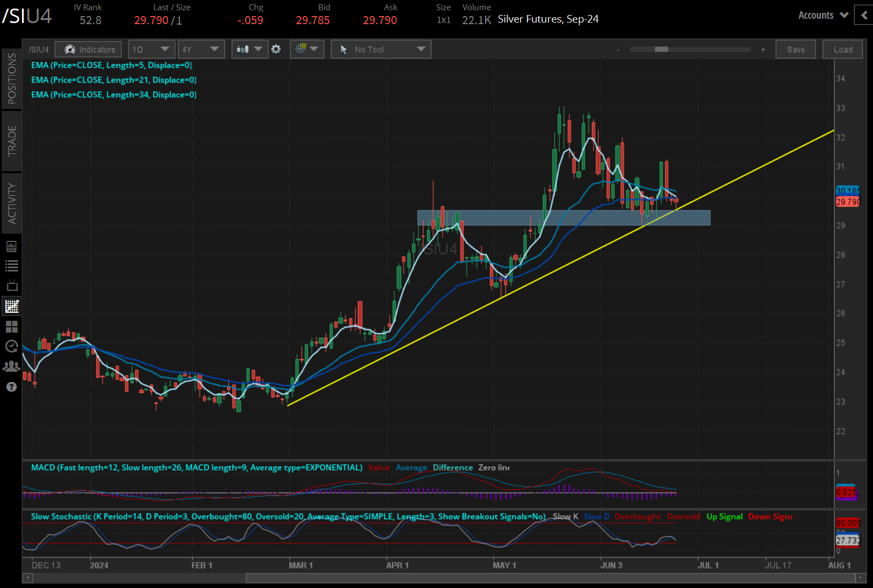Click the clock history icon in sidebar
The height and width of the screenshot is (588, 873).
[x=12, y=346]
